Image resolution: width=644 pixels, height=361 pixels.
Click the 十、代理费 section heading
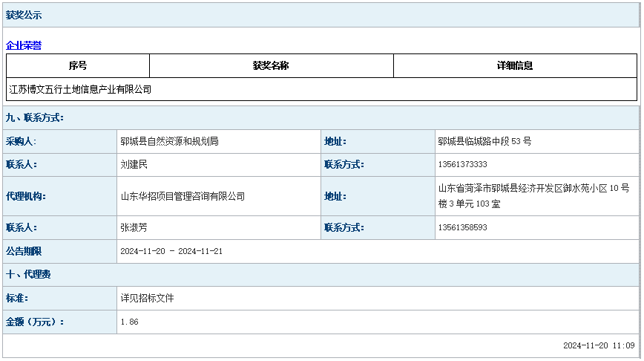[28, 275]
